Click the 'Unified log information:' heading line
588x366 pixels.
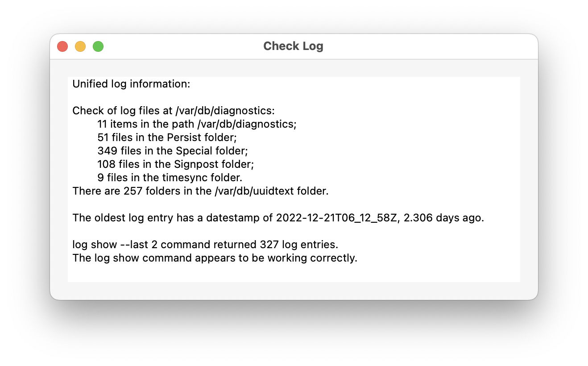click(x=131, y=84)
